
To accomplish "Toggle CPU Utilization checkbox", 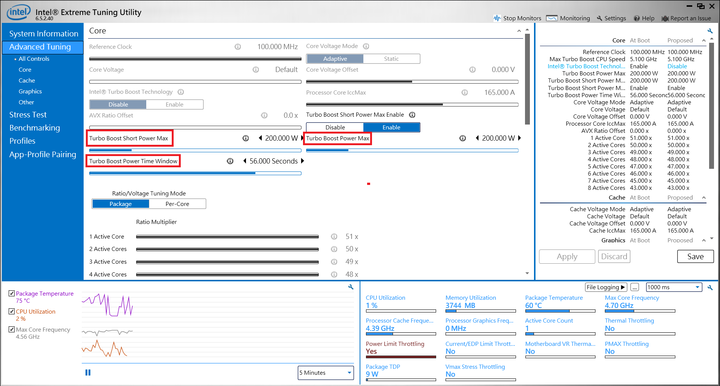I will click(11, 311).
